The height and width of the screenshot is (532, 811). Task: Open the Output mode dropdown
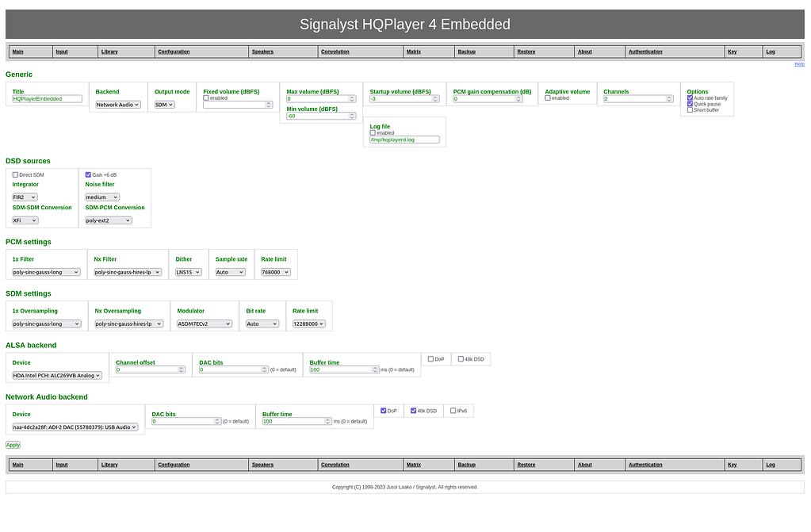164,105
